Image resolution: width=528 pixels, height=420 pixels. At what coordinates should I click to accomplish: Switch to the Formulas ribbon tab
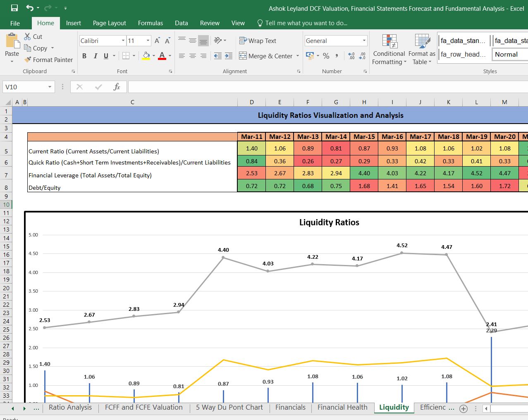click(x=151, y=23)
